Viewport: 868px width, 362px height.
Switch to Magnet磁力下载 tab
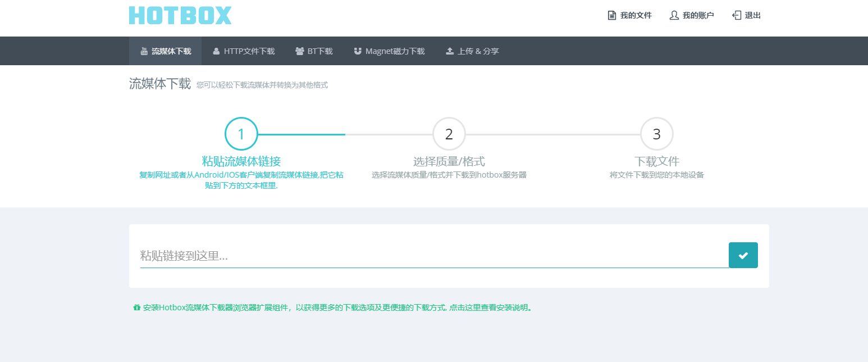pyautogui.click(x=389, y=51)
